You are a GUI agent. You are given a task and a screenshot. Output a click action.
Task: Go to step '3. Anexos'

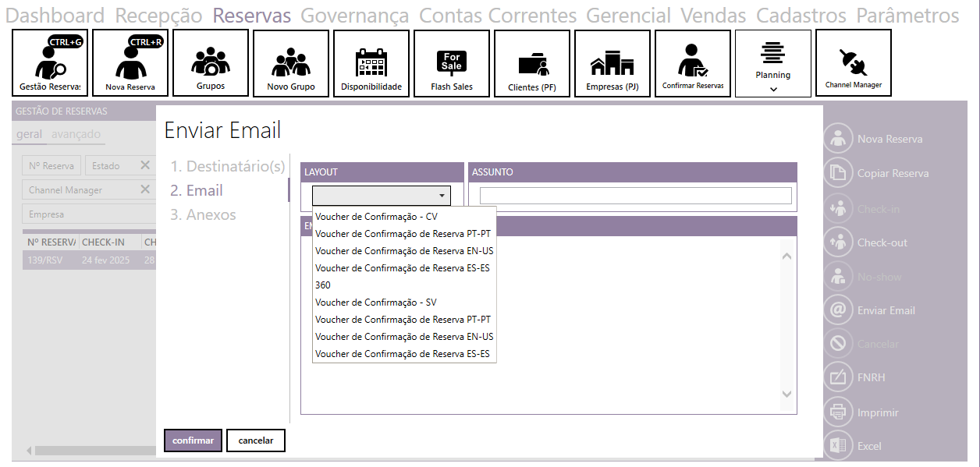[x=203, y=214]
